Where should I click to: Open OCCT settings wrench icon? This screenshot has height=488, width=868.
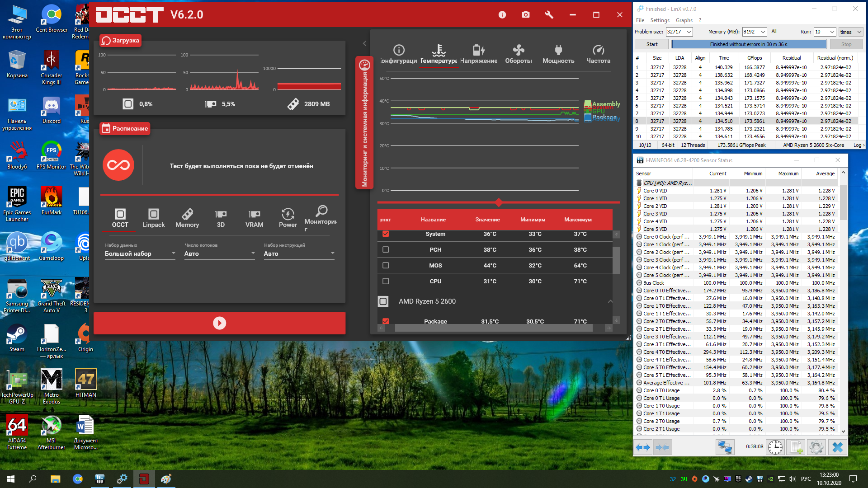(x=549, y=15)
